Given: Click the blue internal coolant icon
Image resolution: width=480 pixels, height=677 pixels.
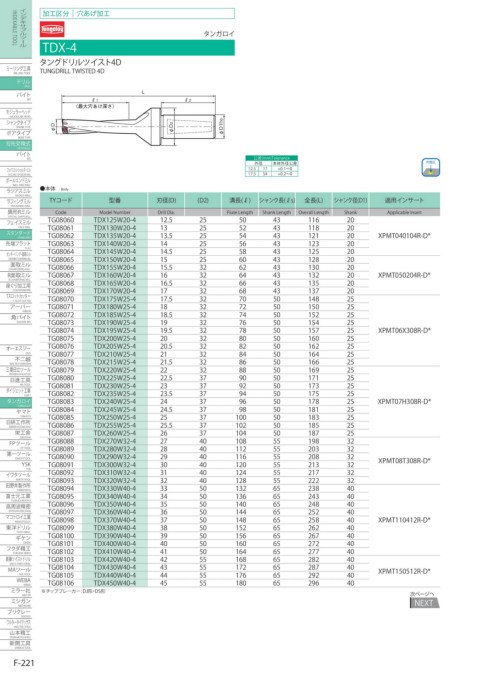Looking at the screenshot, I should [x=430, y=168].
